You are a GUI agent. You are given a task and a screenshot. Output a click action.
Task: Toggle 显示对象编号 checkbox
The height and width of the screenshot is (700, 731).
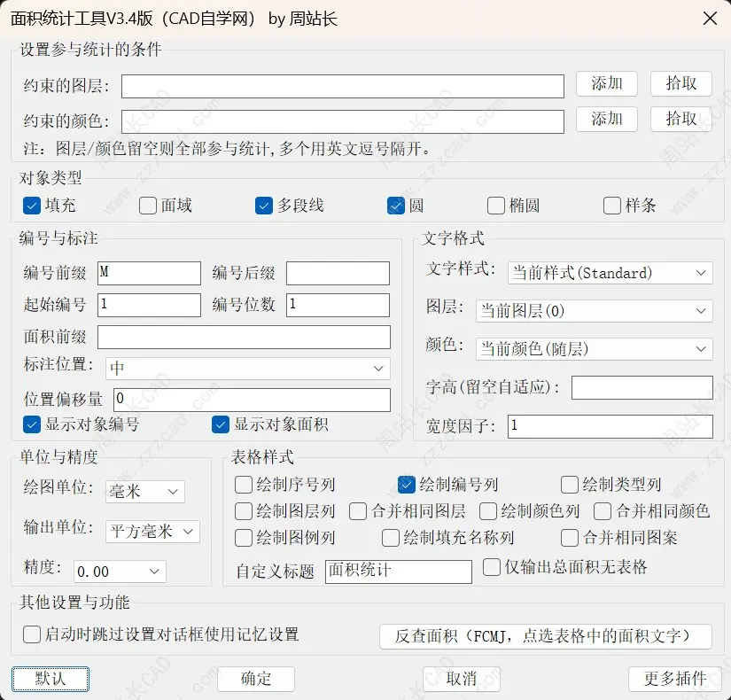tap(32, 424)
